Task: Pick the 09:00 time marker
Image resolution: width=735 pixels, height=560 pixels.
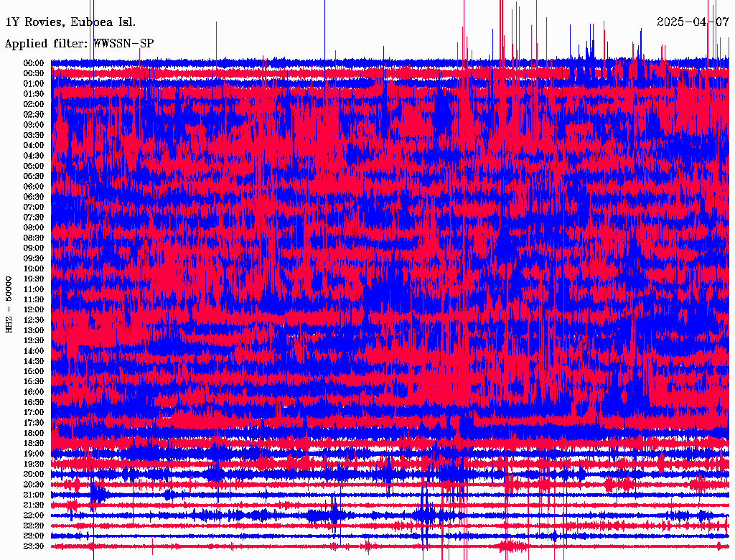Action: [x=34, y=248]
